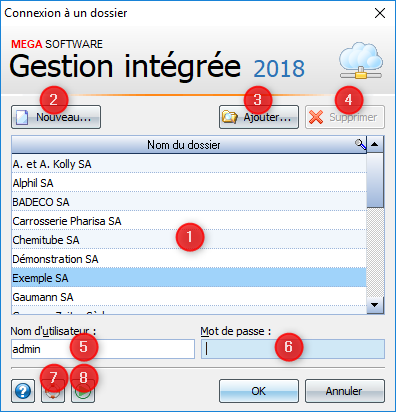Click the dossier list scrollbar thumb
Screen dimensions: 396x412
pyautogui.click(x=375, y=181)
